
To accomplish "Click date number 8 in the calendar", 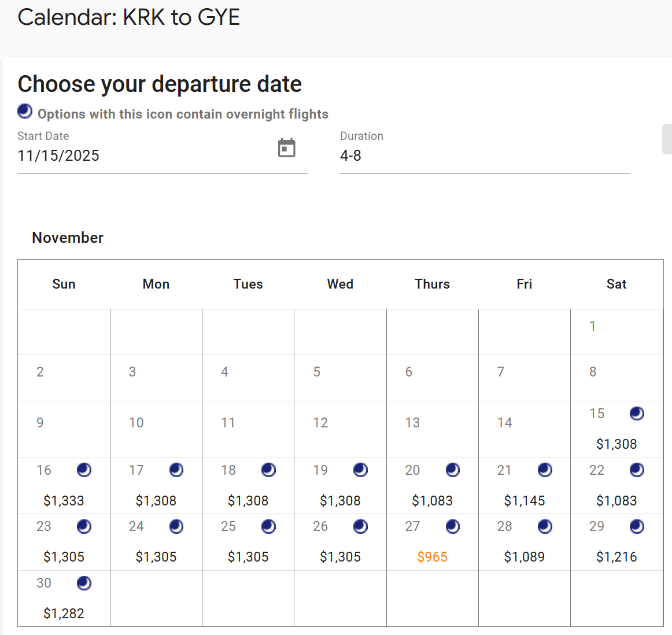I will coord(593,371).
